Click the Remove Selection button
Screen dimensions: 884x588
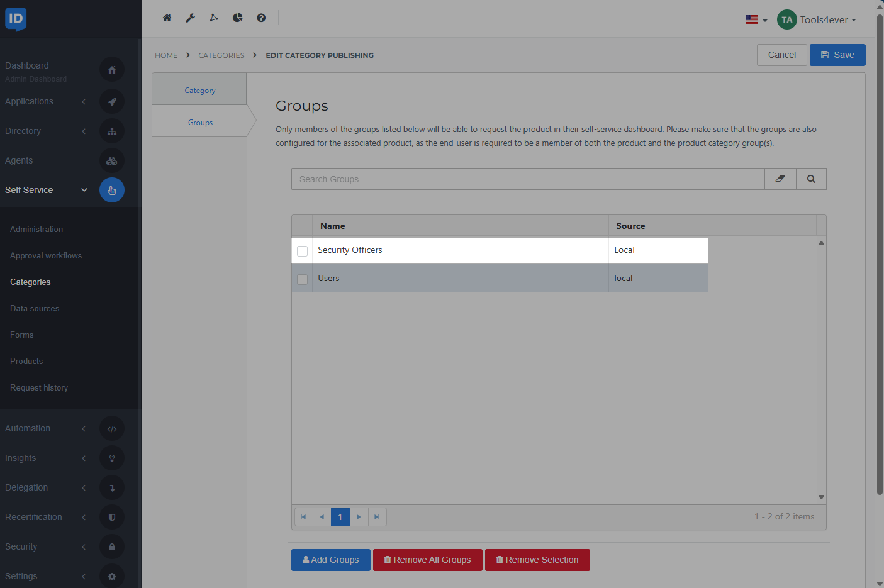537,560
